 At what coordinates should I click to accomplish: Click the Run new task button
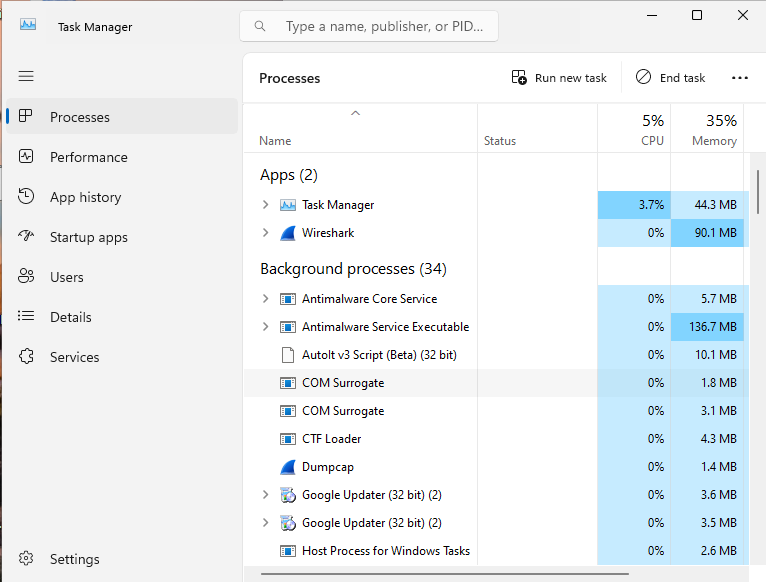[559, 78]
